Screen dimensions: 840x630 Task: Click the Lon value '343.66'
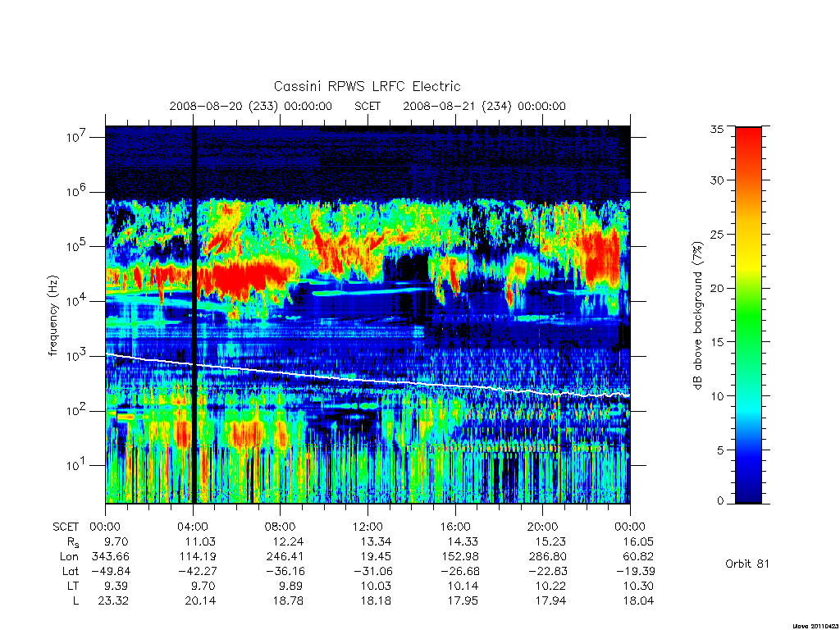coord(111,557)
